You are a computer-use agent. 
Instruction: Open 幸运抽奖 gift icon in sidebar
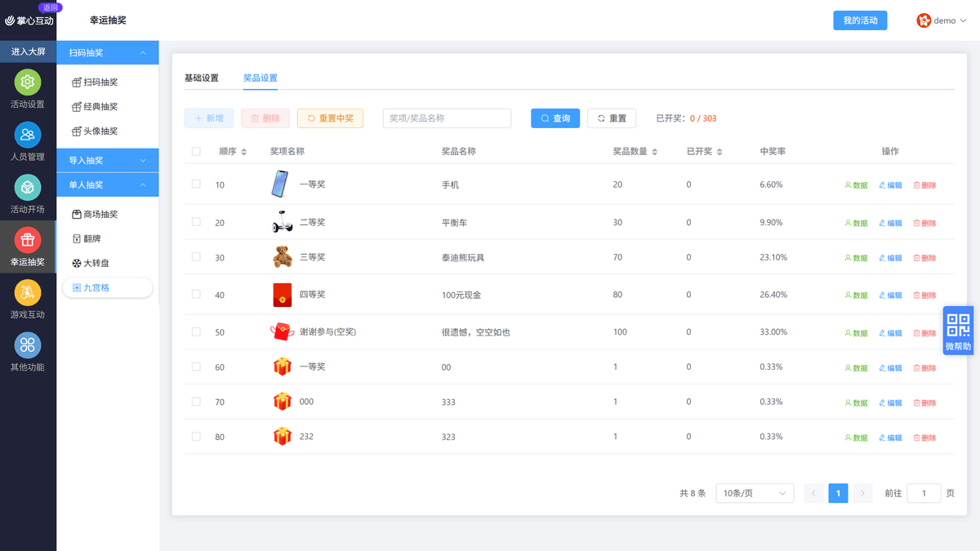28,240
